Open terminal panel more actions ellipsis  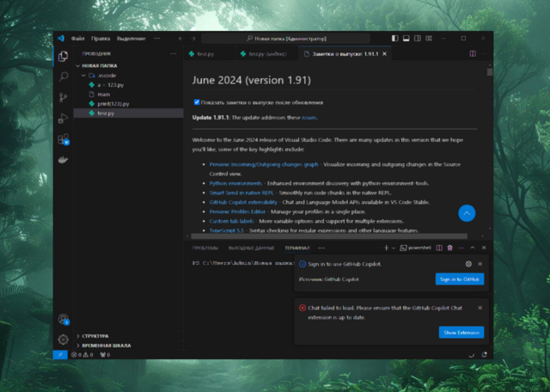pyautogui.click(x=461, y=248)
